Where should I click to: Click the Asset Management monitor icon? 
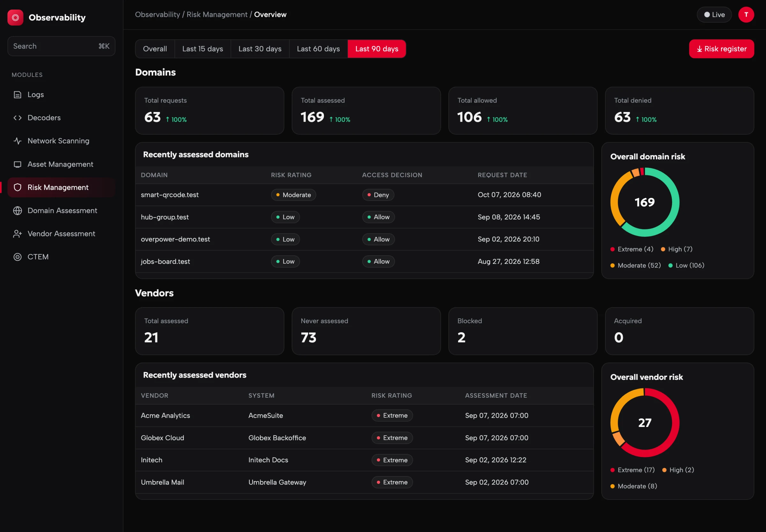(17, 164)
